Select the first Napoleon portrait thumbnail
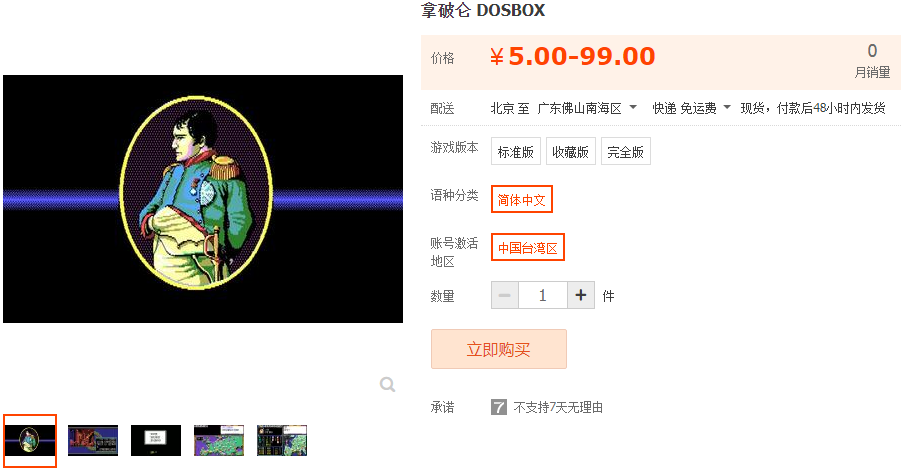This screenshot has width=904, height=471. 30,440
